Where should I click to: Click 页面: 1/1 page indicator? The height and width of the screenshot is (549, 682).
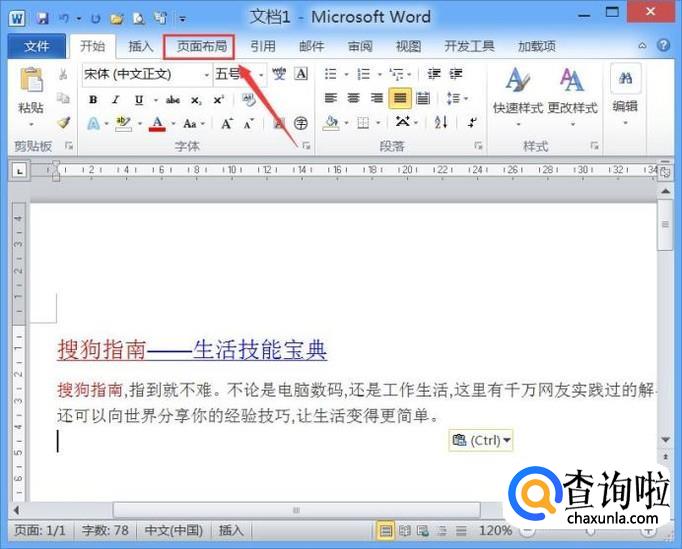pos(40,531)
